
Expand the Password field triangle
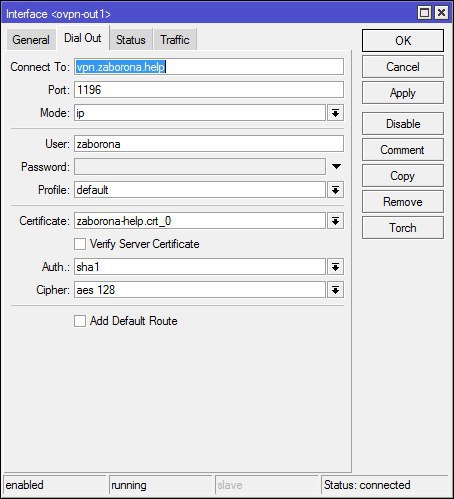336,166
